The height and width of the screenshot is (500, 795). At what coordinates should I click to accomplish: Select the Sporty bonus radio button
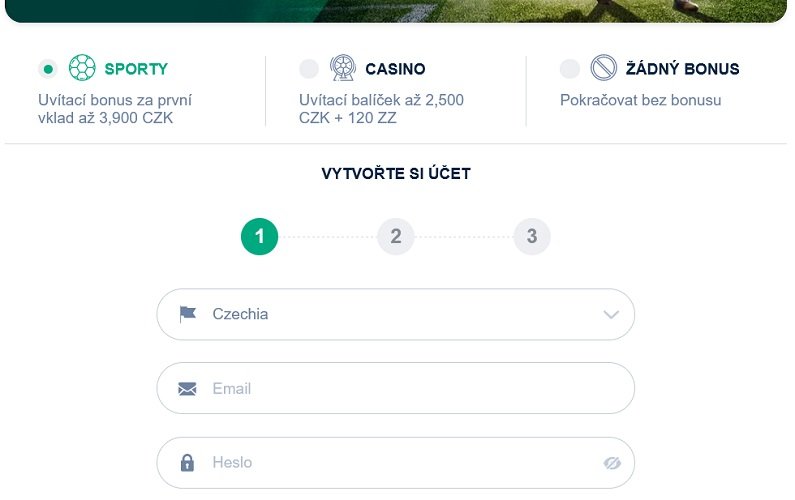(48, 69)
